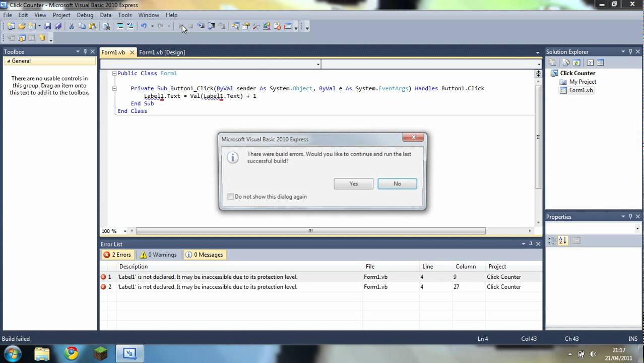Click the Save floppy disk icon

pos(47,26)
